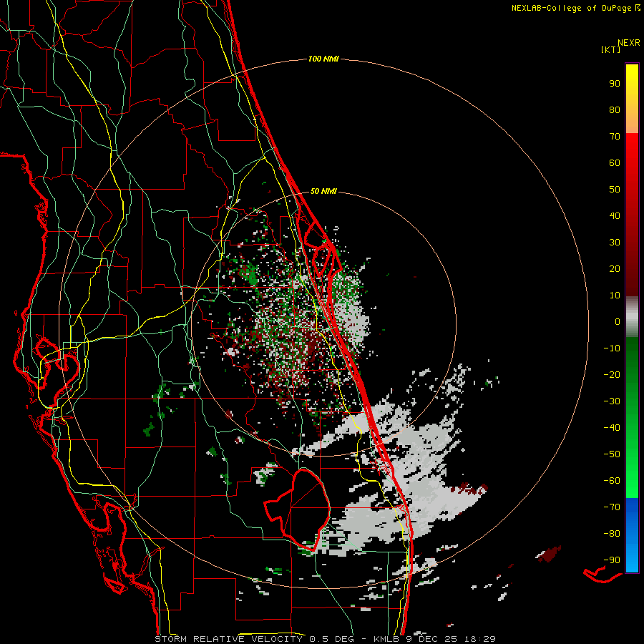The height and width of the screenshot is (644, 644).
Task: Select the 40 value on velocity scale
Action: pyautogui.click(x=615, y=215)
